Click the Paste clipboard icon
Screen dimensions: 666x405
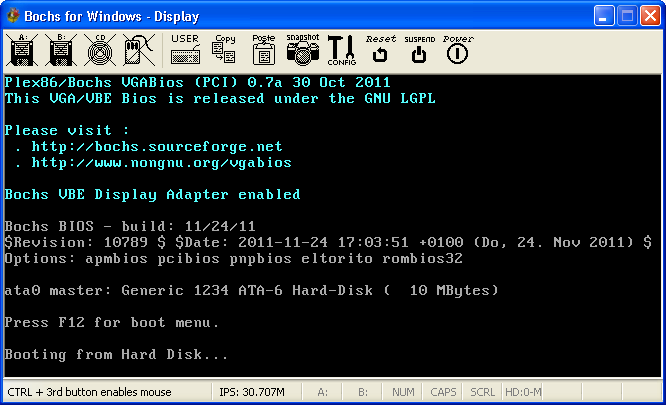coord(263,50)
